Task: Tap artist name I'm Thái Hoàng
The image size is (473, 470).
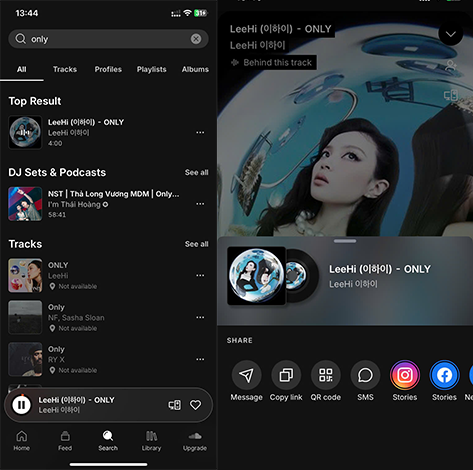Action: point(74,204)
